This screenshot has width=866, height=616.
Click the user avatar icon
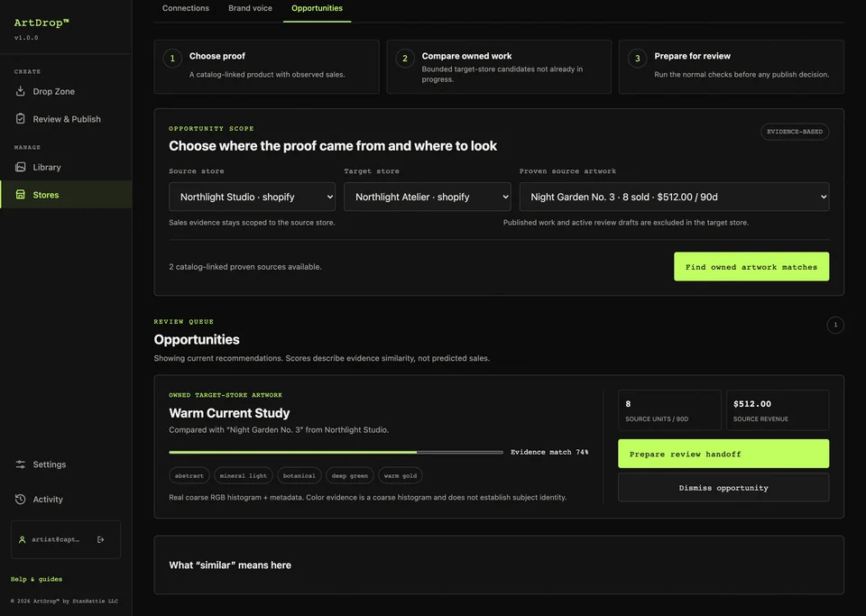point(22,539)
